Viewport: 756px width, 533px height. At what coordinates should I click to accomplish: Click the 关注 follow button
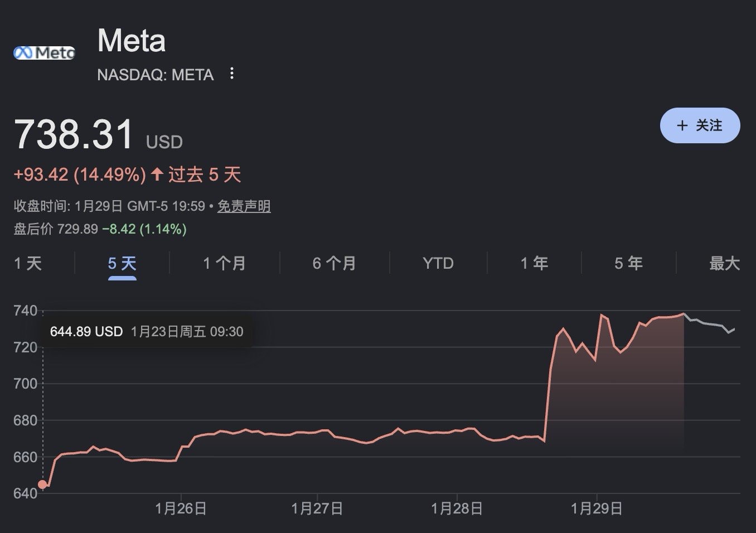click(x=700, y=125)
